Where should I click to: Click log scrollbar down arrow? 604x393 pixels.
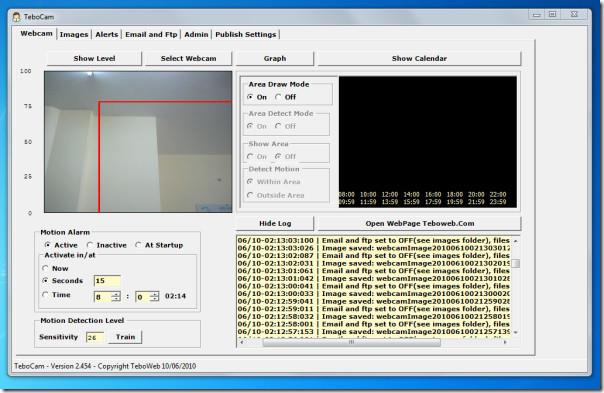click(x=515, y=332)
